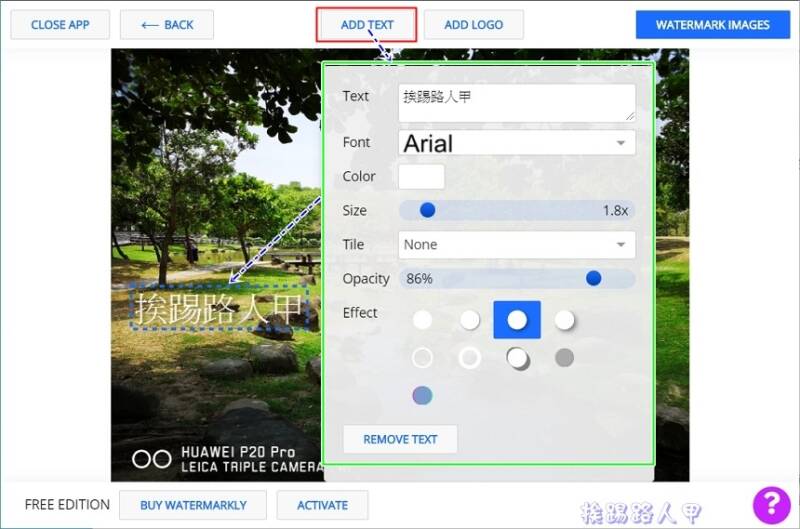
Task: Open the Tile dropdown showing None
Action: 517,245
